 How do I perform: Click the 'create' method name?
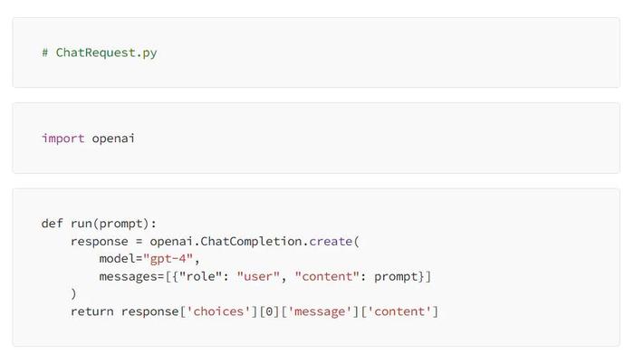(x=331, y=242)
